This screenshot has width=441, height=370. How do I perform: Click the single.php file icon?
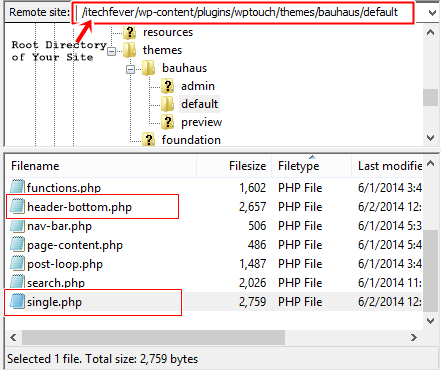[x=17, y=301]
